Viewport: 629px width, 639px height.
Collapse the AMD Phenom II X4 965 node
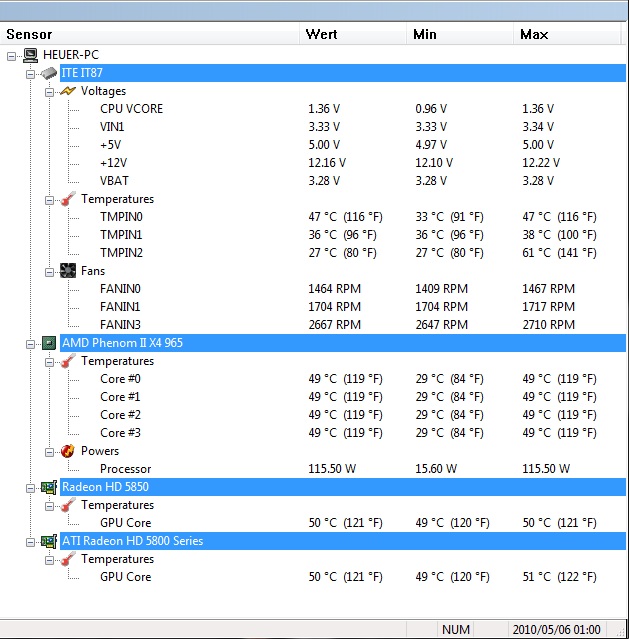point(30,344)
